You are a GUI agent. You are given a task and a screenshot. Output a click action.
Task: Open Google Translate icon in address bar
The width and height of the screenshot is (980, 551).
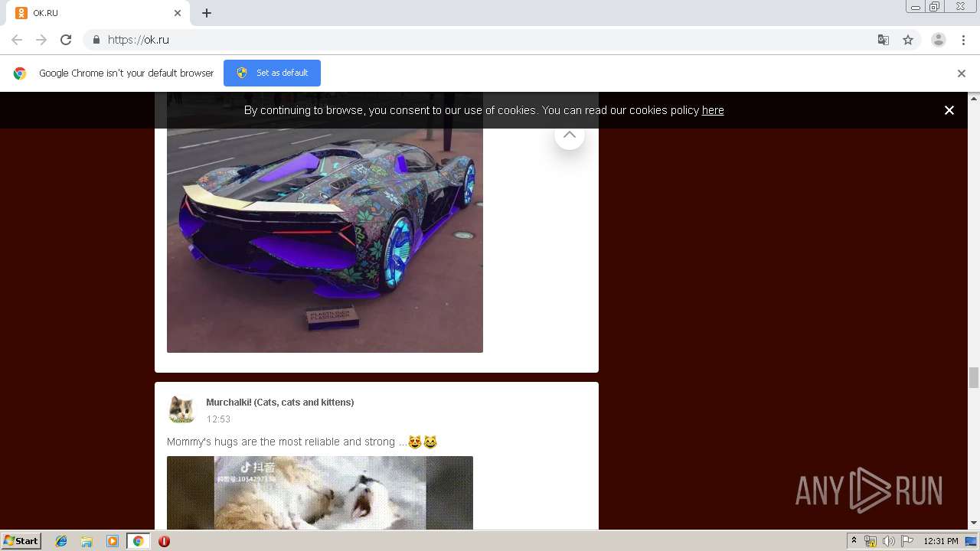[883, 40]
